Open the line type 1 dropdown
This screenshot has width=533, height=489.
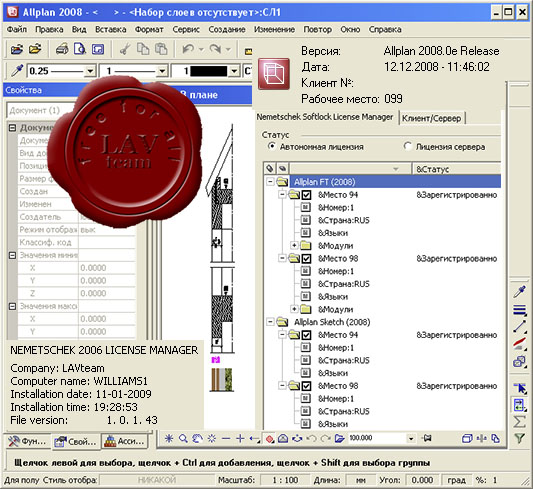[162, 71]
